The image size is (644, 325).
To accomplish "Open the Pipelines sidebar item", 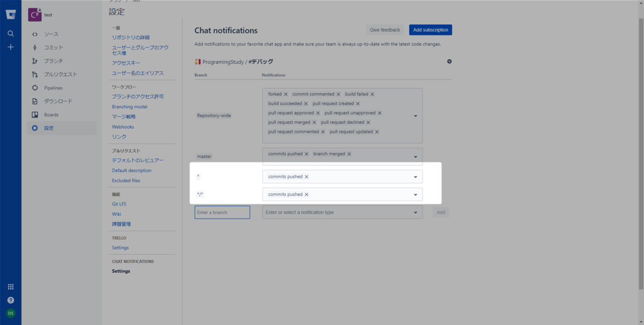I will click(x=53, y=88).
